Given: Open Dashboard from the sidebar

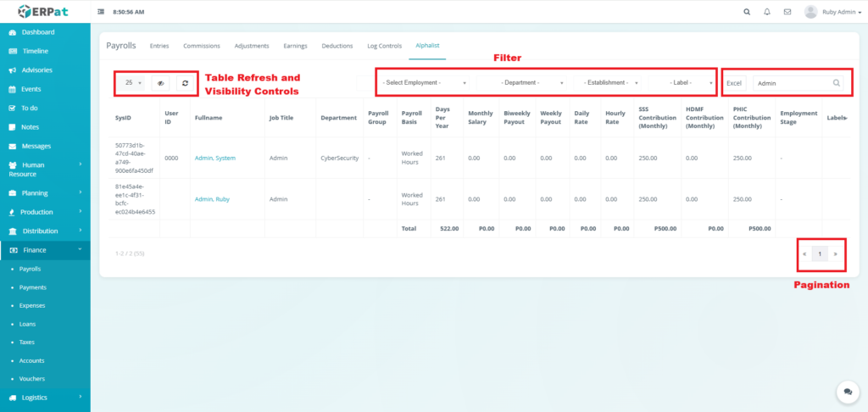Looking at the screenshot, I should click(37, 32).
